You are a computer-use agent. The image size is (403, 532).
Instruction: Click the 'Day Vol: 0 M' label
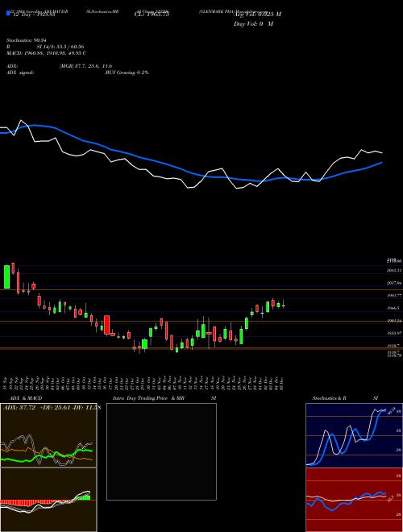pyautogui.click(x=253, y=23)
